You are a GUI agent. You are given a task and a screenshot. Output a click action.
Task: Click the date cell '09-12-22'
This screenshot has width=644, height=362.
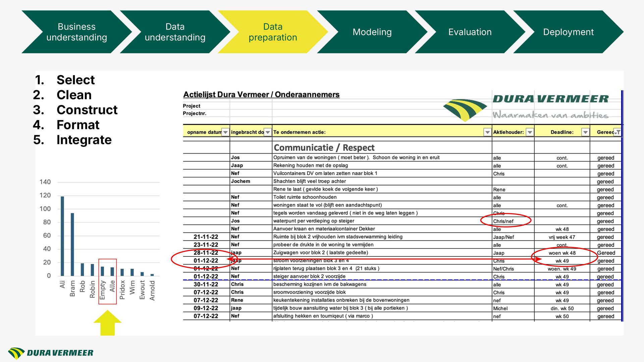click(206, 308)
